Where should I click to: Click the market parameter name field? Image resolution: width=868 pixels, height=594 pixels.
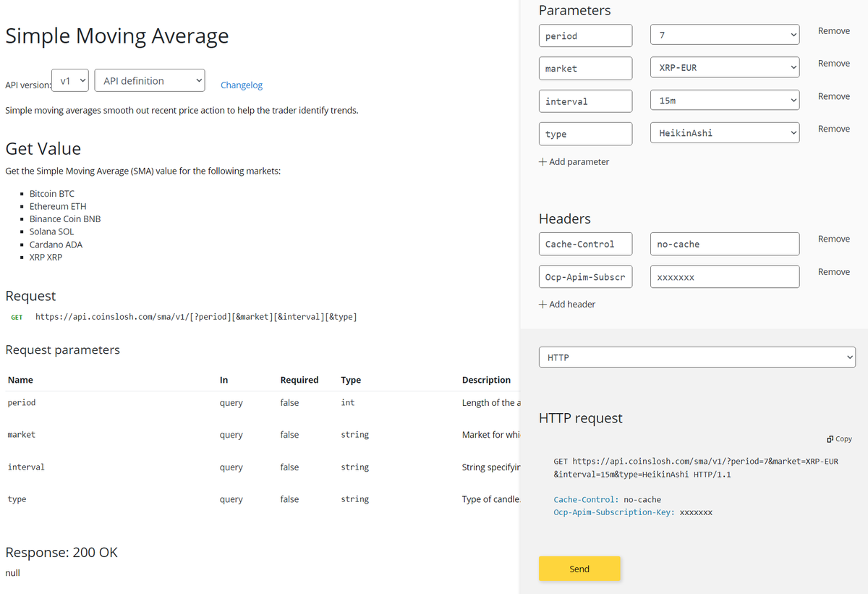585,68
